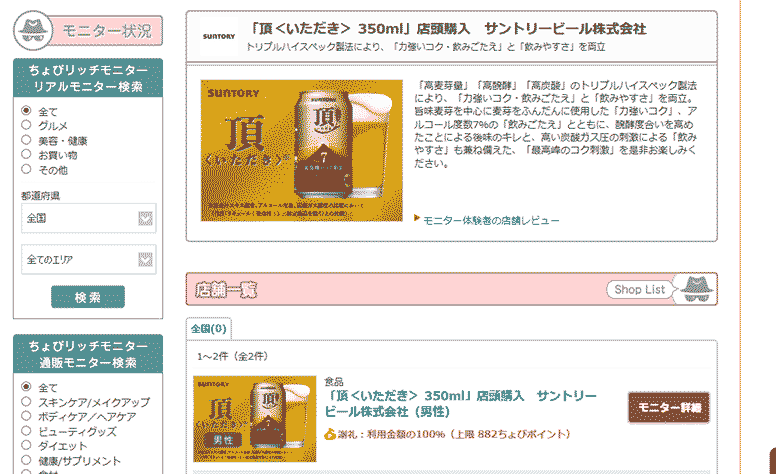
Task: Click the 食品 category label
Action: click(334, 381)
